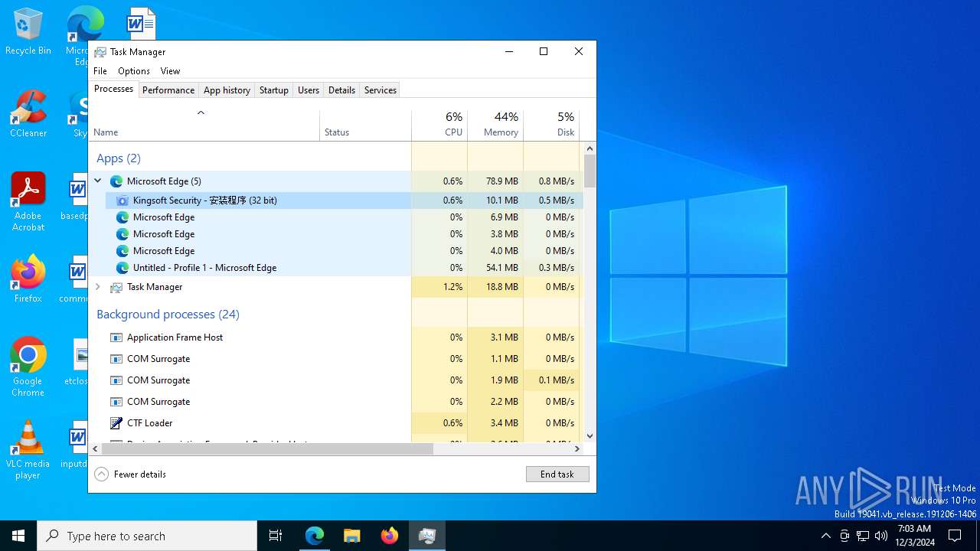Open the volume control tray icon
The image size is (980, 551).
[881, 536]
